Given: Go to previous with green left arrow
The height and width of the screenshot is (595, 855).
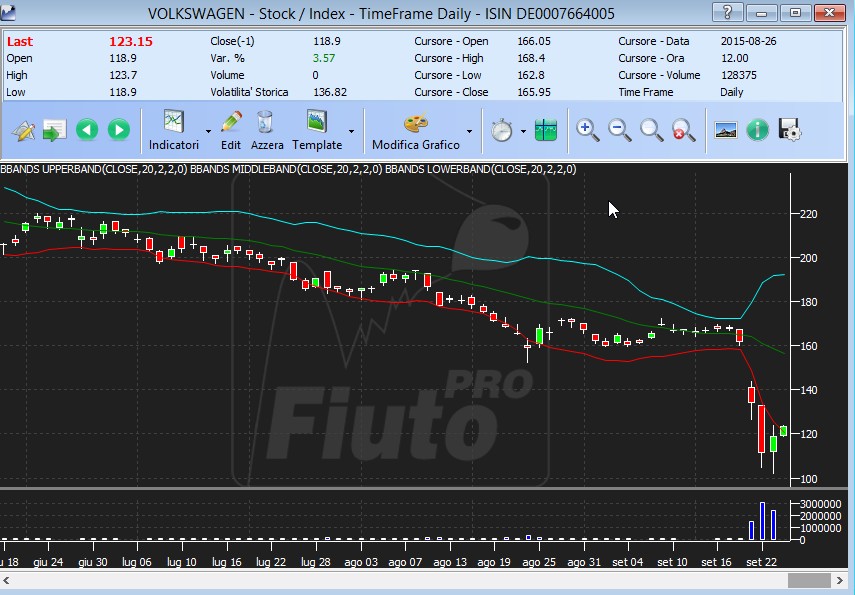Looking at the screenshot, I should tap(87, 130).
